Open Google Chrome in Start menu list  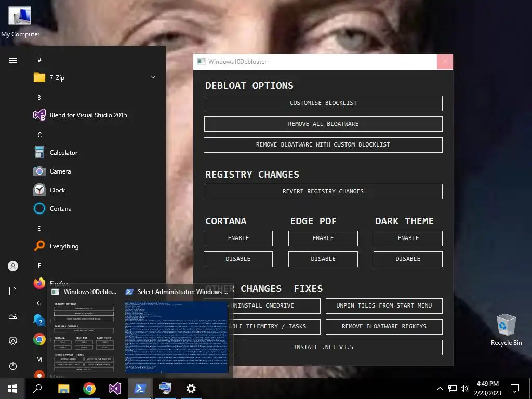point(39,339)
